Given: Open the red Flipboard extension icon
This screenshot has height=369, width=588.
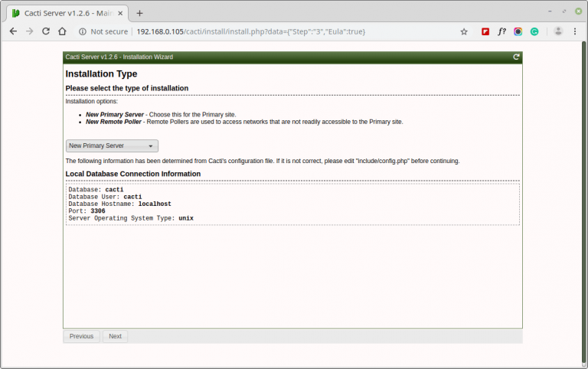Looking at the screenshot, I should 485,31.
